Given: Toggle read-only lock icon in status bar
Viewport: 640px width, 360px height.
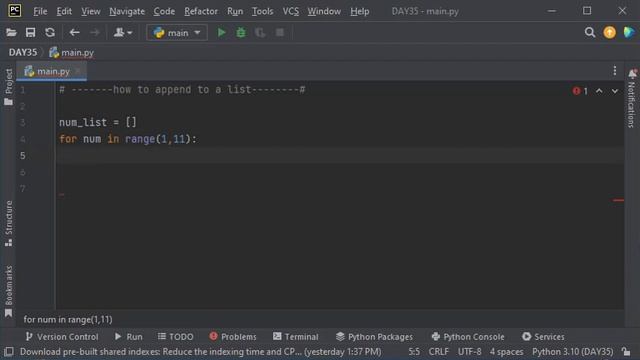Looking at the screenshot, I should (626, 351).
